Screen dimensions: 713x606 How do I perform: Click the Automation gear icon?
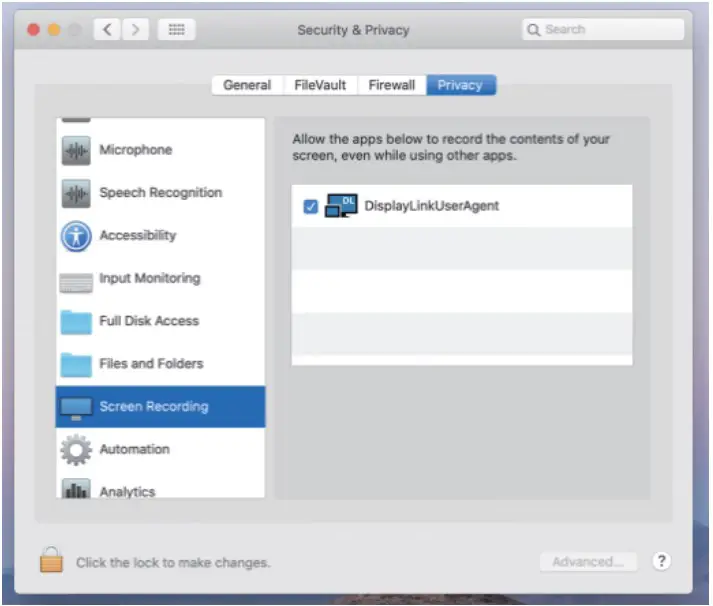[x=76, y=450]
